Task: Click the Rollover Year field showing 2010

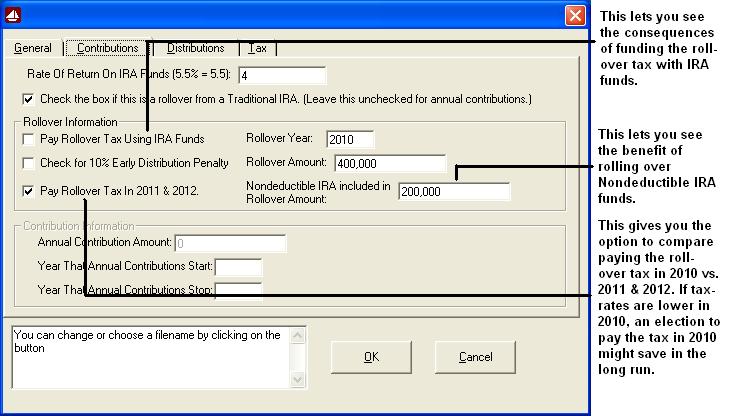Action: [x=350, y=139]
